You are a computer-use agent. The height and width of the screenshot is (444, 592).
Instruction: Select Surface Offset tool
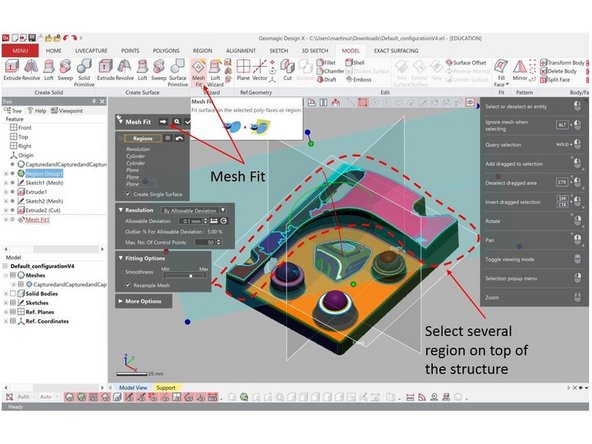click(466, 63)
